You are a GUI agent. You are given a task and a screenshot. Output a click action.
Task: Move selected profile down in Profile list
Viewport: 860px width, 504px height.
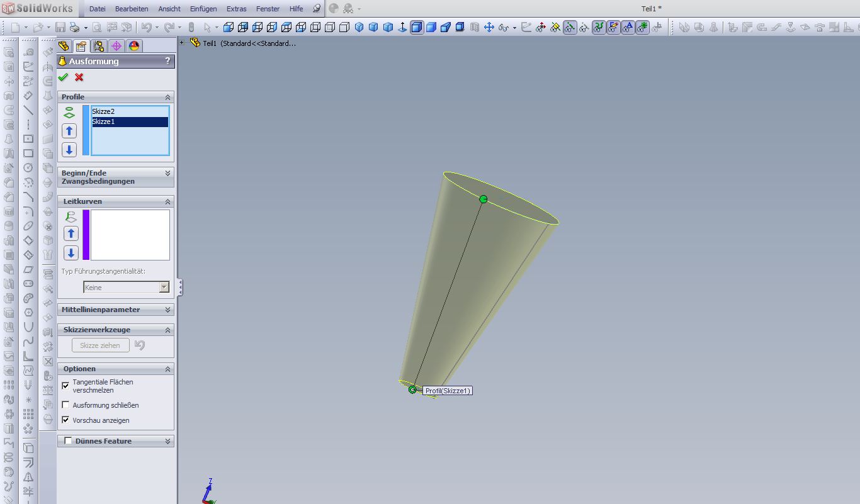click(x=69, y=150)
